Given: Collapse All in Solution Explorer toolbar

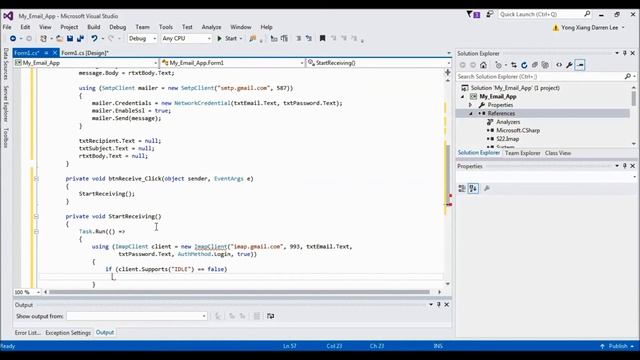Looking at the screenshot, I should pyautogui.click(x=534, y=65).
